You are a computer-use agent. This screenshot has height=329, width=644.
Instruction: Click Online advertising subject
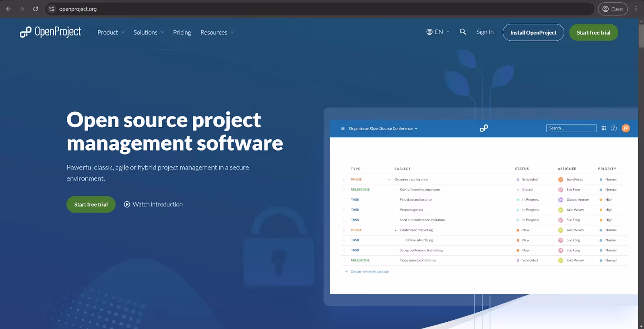[x=419, y=240]
